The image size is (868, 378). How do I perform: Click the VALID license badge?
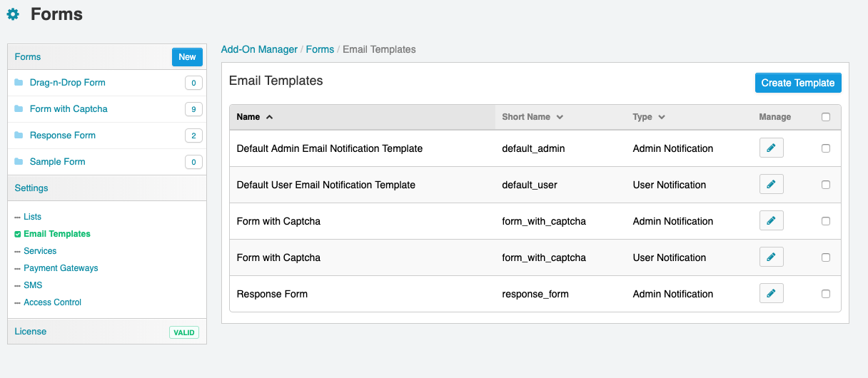coord(184,332)
